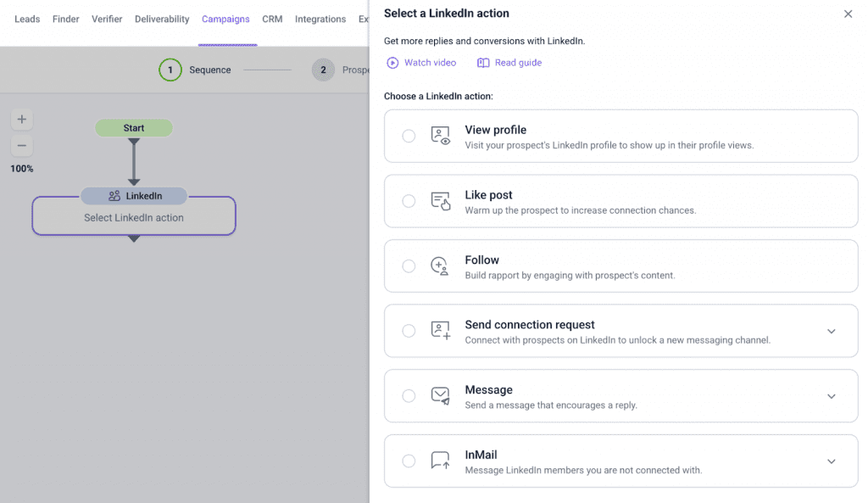Expand the InMail action options
The height and width of the screenshot is (503, 868).
832,461
